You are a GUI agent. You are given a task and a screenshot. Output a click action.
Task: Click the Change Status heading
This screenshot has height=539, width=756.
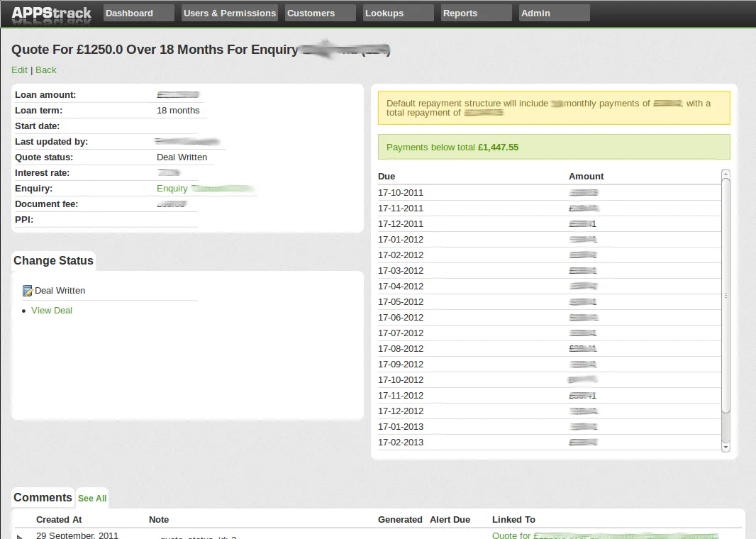(x=53, y=261)
